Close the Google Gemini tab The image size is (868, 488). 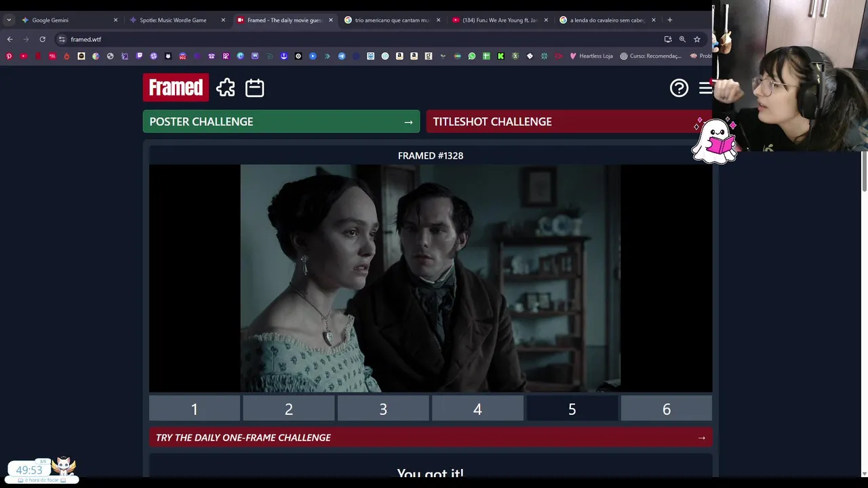point(115,20)
